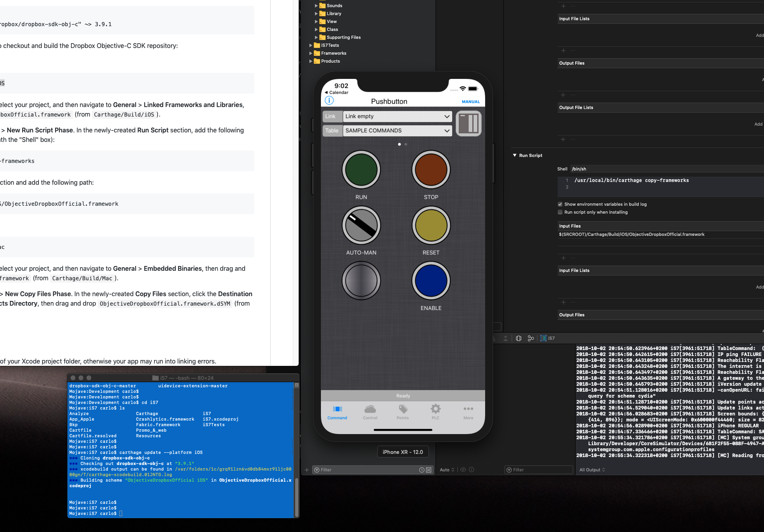764x532 pixels.
Task: Click the folder proxy icon in Terminal title
Action: click(155, 378)
